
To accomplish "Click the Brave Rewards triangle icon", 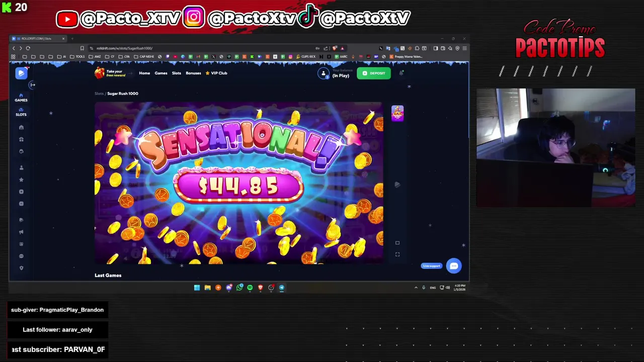I will (x=343, y=48).
